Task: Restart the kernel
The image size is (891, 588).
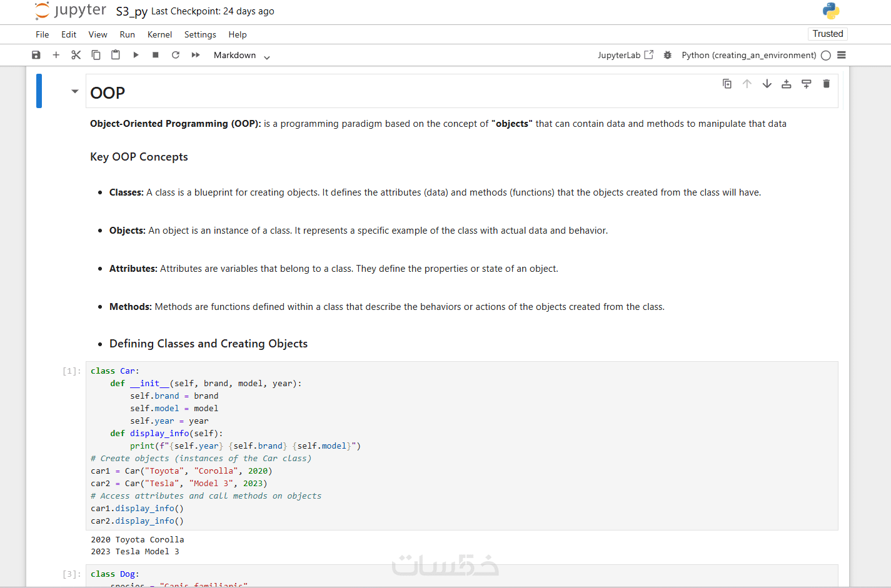Action: 176,55
